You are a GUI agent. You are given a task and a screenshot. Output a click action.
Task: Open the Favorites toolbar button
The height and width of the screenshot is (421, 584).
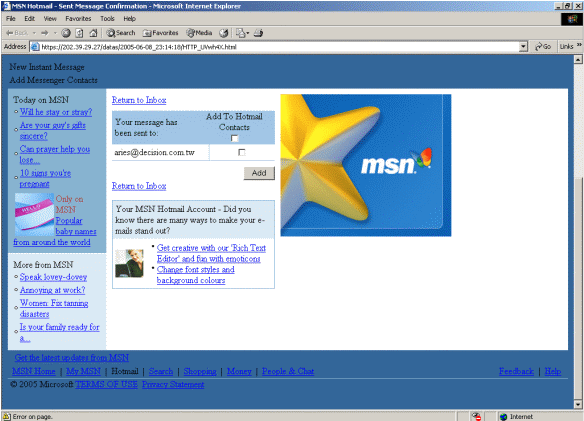click(x=161, y=33)
